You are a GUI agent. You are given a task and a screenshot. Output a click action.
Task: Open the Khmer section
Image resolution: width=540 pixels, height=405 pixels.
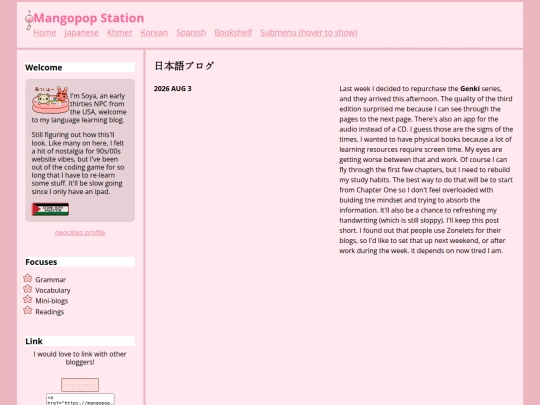(x=120, y=32)
